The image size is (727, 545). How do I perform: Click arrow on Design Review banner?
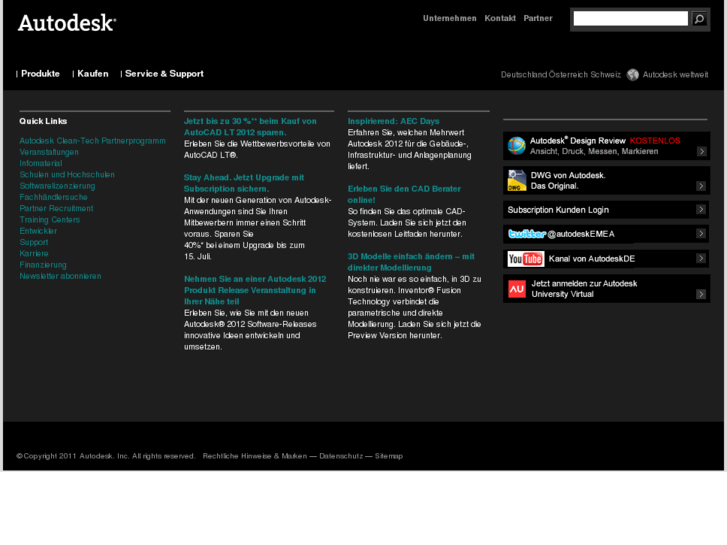tap(701, 152)
